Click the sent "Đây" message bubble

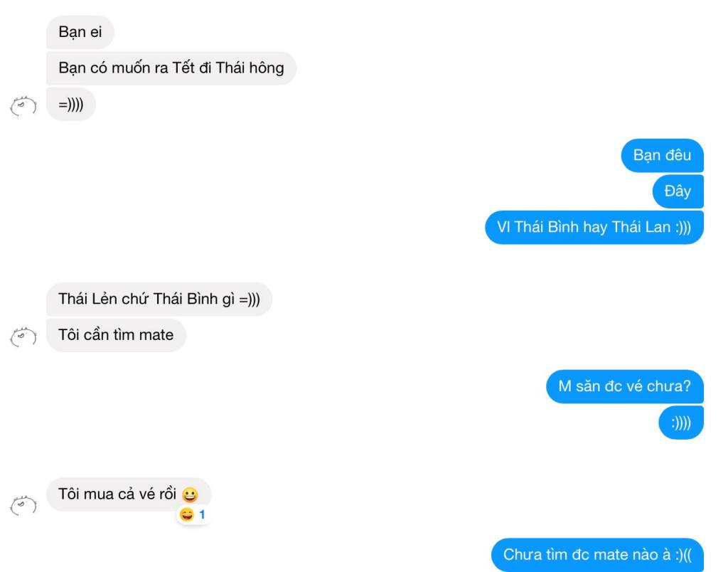point(678,191)
